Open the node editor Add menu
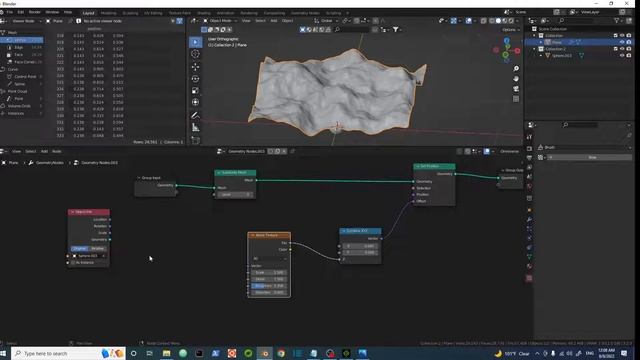 click(x=44, y=151)
